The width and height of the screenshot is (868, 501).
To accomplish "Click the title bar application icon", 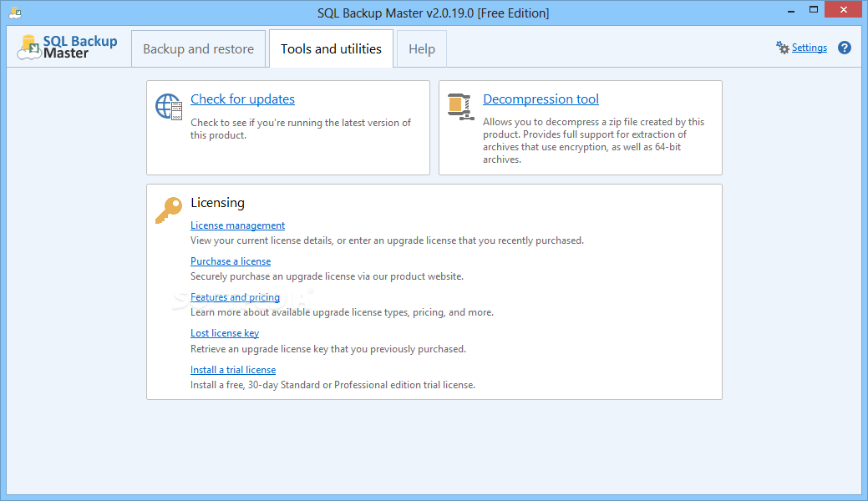I will pos(15,13).
